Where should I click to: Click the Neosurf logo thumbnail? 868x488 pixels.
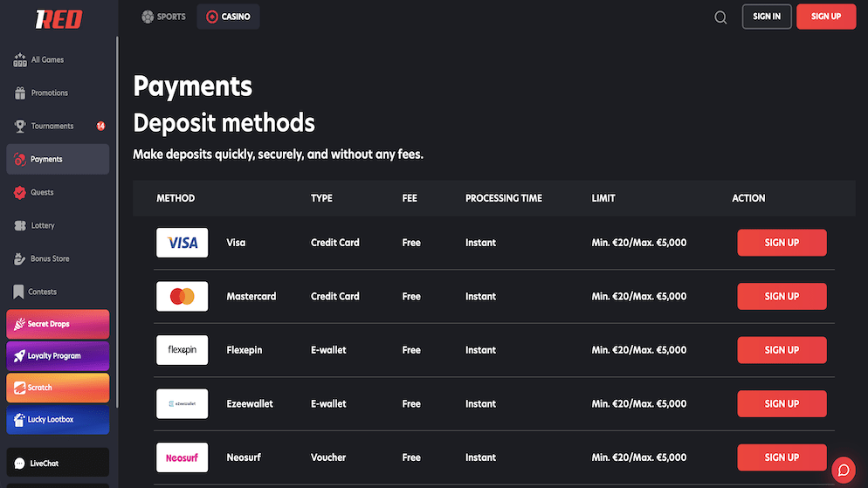[183, 457]
